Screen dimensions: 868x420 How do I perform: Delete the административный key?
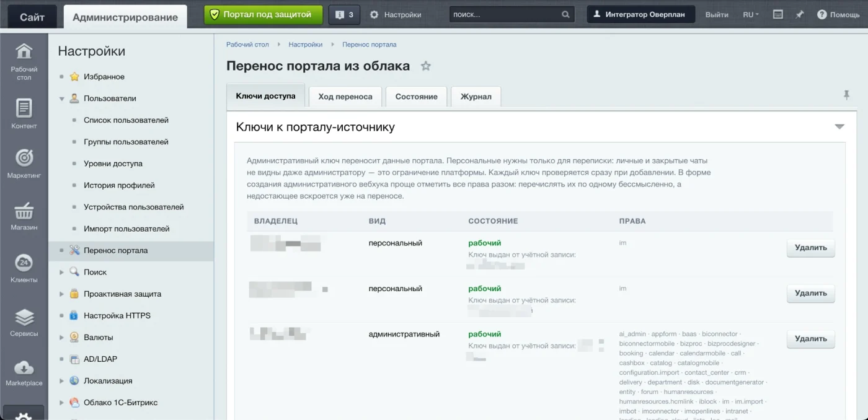pos(811,339)
